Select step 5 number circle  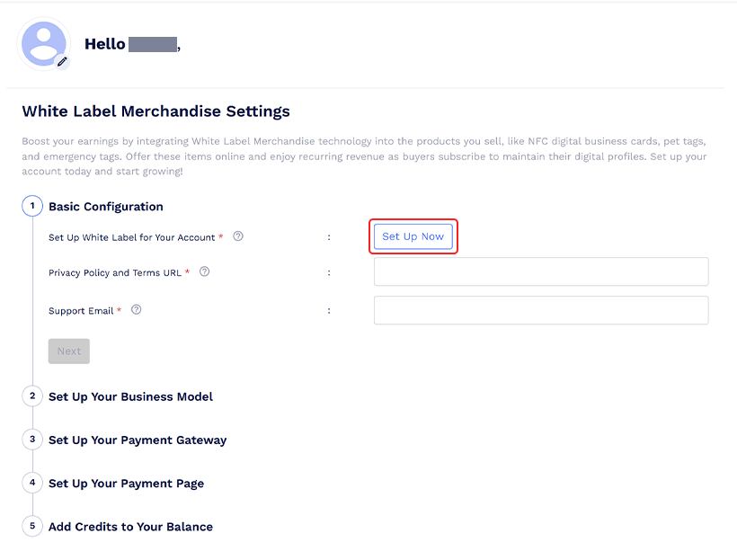(32, 526)
